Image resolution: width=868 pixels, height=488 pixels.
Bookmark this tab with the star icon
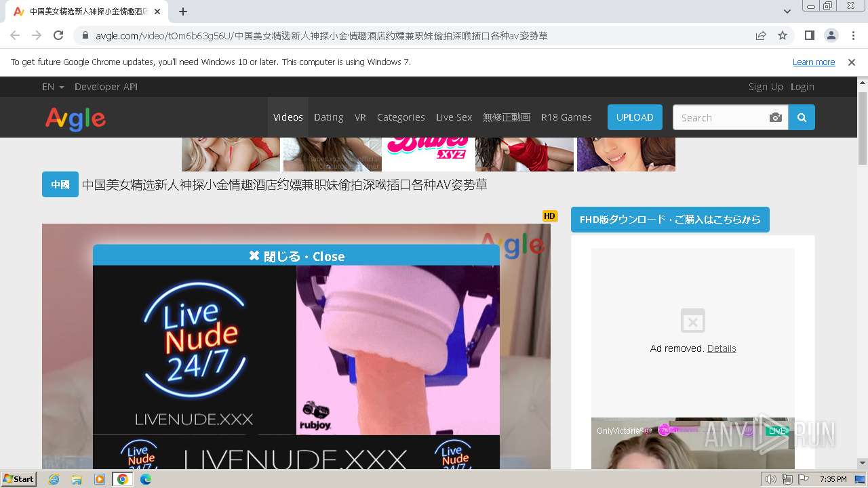[783, 35]
